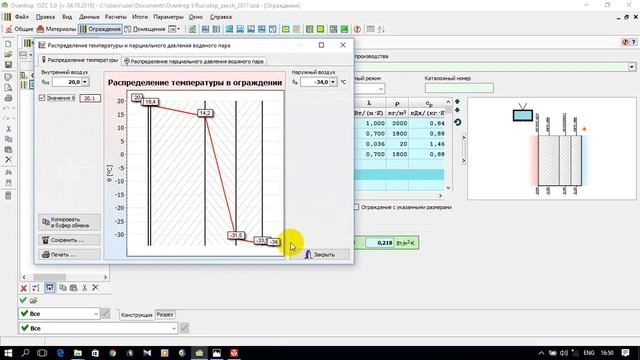Click the rotate layers circular arrow icon
Screen dimensions: 640x360
pyautogui.click(x=458, y=122)
